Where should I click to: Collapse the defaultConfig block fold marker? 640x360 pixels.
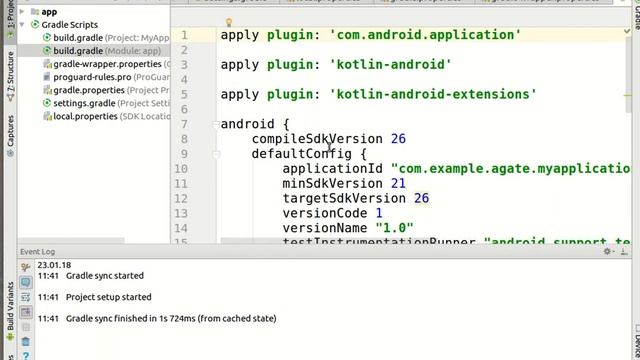click(x=216, y=154)
